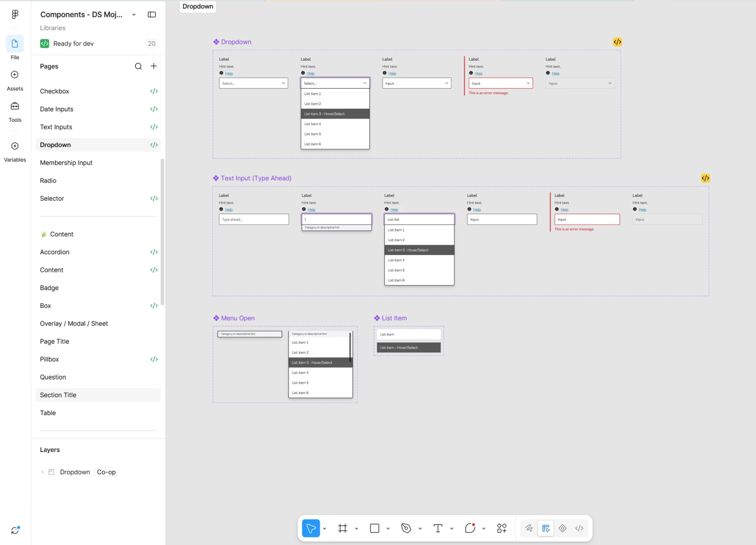Switch to Draw mode in toolbar

point(529,528)
